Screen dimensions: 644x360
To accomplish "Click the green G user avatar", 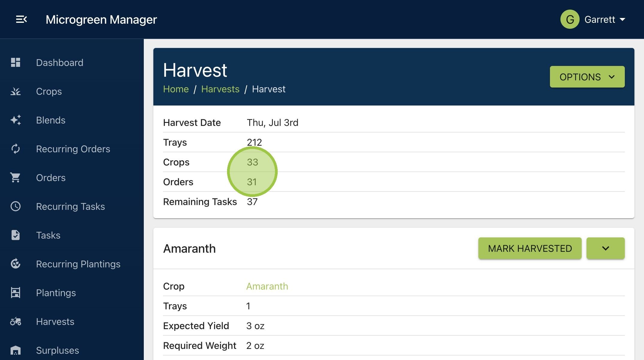I will tap(570, 19).
